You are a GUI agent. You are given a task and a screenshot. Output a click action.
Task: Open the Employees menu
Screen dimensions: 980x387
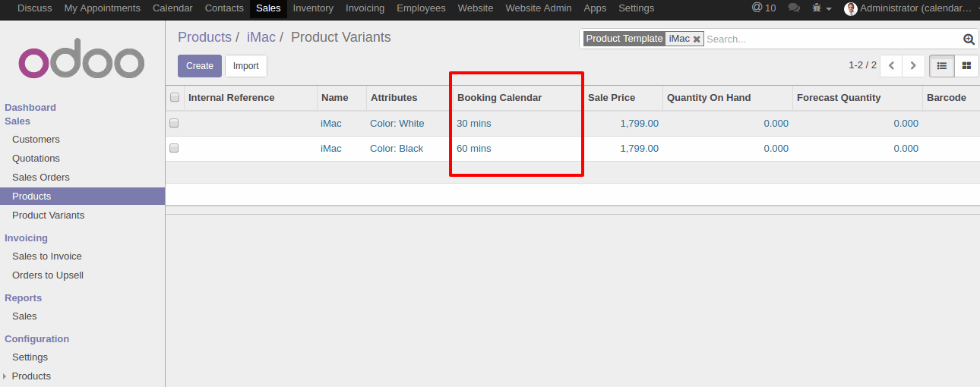[421, 8]
